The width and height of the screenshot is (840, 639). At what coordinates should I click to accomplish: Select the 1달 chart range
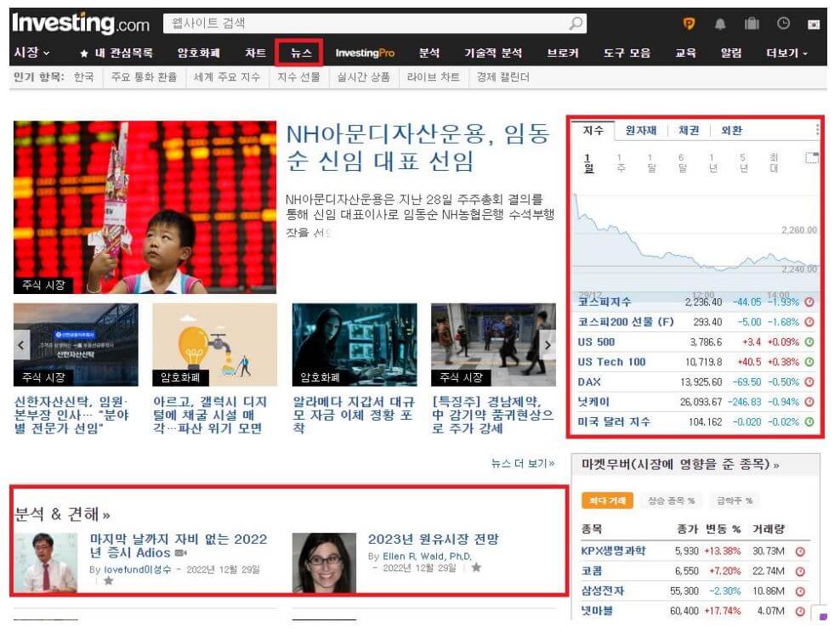point(651,163)
